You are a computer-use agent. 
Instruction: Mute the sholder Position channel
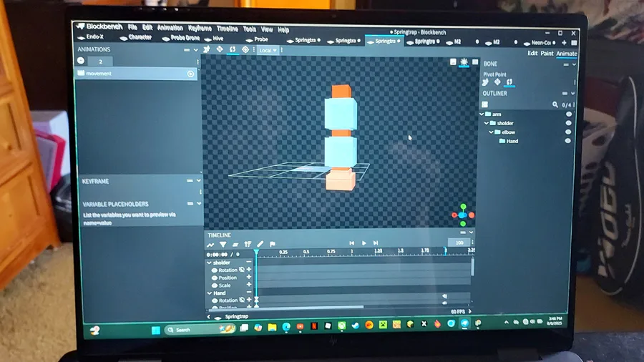[215, 278]
